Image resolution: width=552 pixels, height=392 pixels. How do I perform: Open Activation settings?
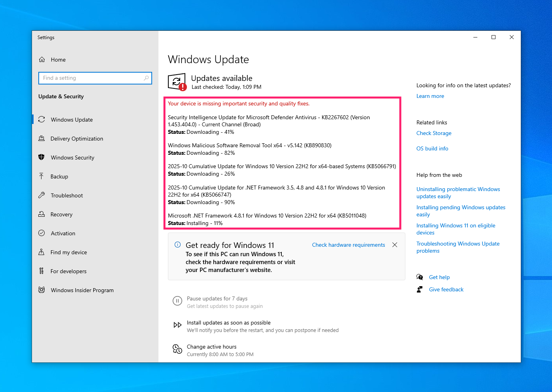tap(95, 233)
